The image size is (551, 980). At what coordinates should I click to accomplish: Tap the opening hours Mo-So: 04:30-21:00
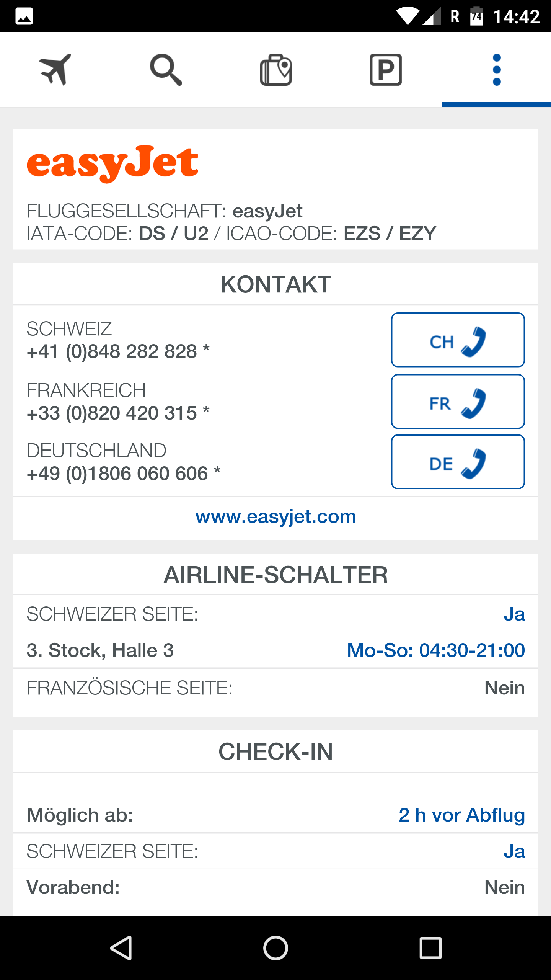pos(436,650)
